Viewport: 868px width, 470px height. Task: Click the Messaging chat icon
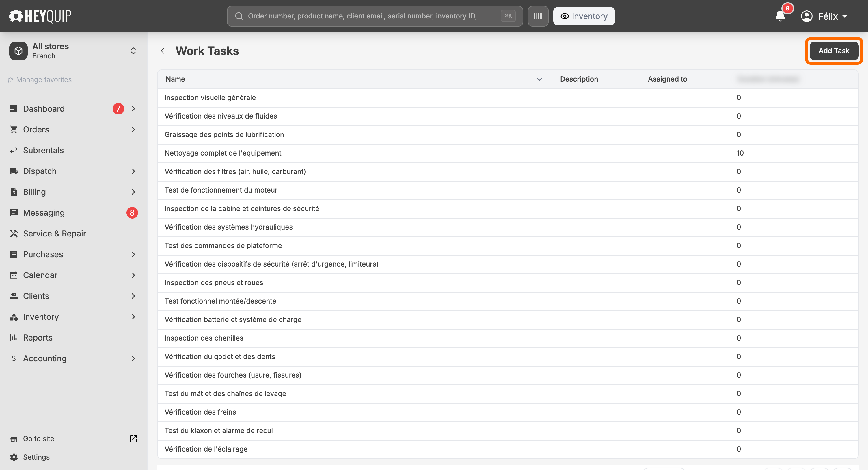14,213
